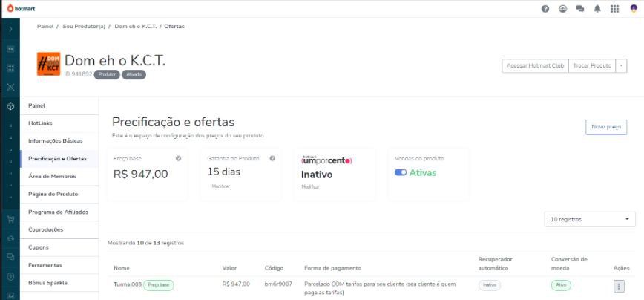
Task: Click the umporcento logo
Action: (327, 160)
